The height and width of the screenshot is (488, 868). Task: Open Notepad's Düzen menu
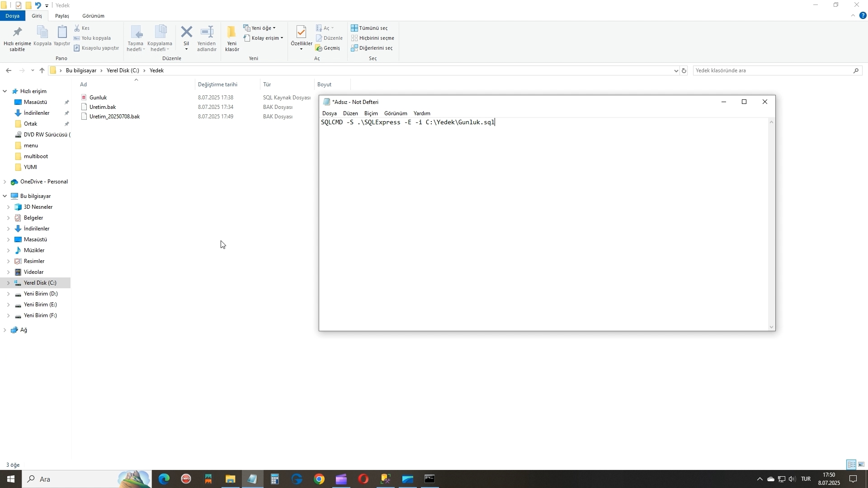pos(350,113)
